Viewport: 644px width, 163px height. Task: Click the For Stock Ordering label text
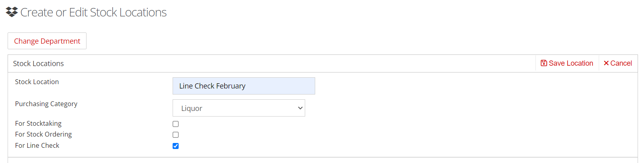pos(43,134)
